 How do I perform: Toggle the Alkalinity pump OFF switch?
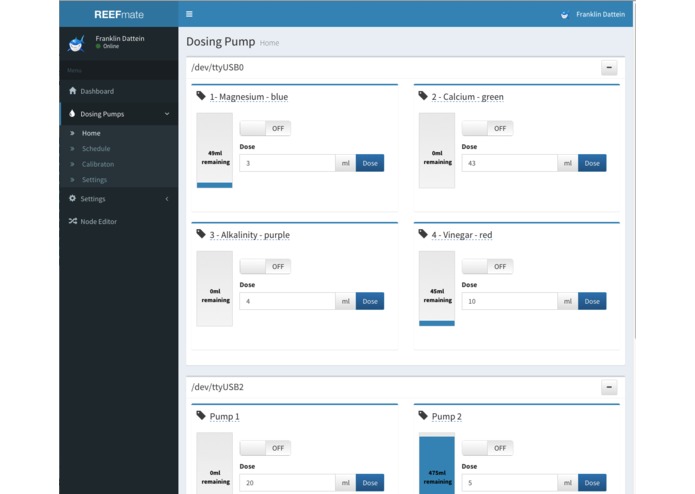click(265, 266)
